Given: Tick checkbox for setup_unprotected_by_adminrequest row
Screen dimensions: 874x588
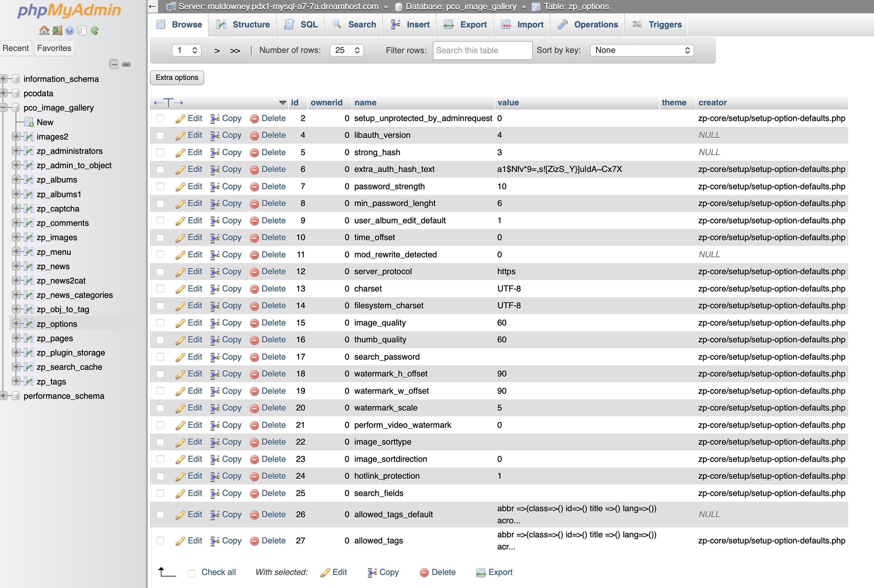Looking at the screenshot, I should point(160,118).
